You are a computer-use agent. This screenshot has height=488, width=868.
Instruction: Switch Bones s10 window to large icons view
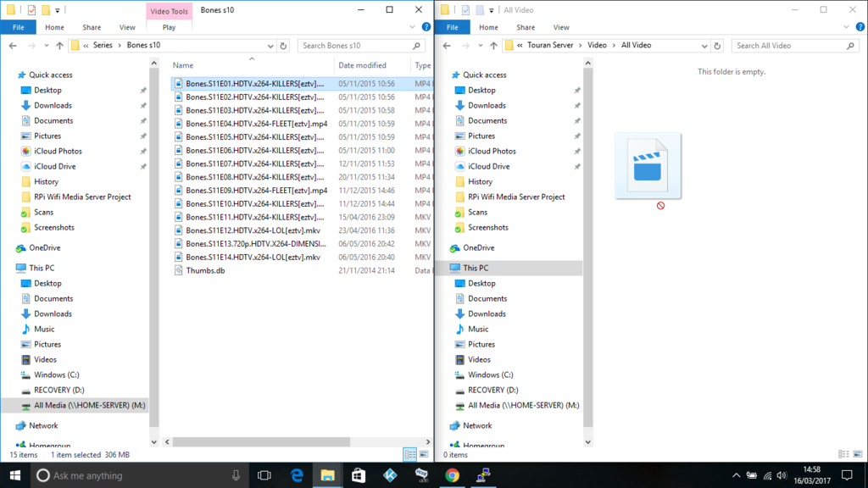(x=424, y=455)
